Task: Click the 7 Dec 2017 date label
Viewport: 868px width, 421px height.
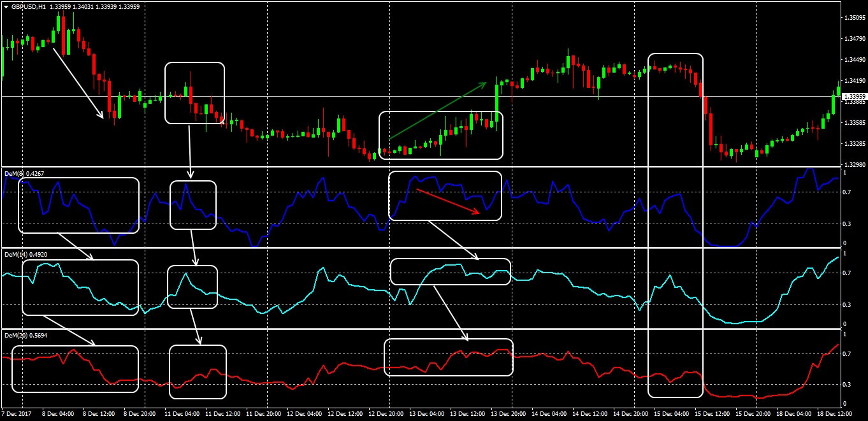Action: [16, 414]
